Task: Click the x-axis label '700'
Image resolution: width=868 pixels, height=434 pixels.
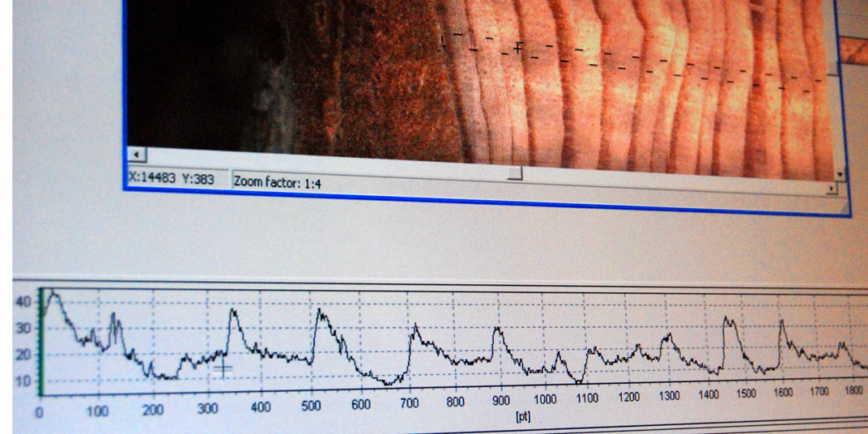Action: point(409,403)
